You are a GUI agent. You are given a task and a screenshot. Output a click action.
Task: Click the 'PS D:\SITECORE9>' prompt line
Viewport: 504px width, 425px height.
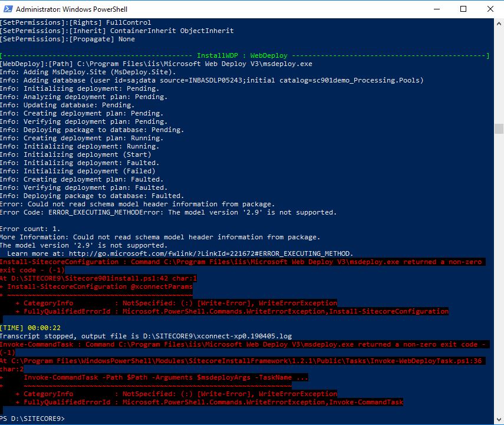(x=32, y=419)
